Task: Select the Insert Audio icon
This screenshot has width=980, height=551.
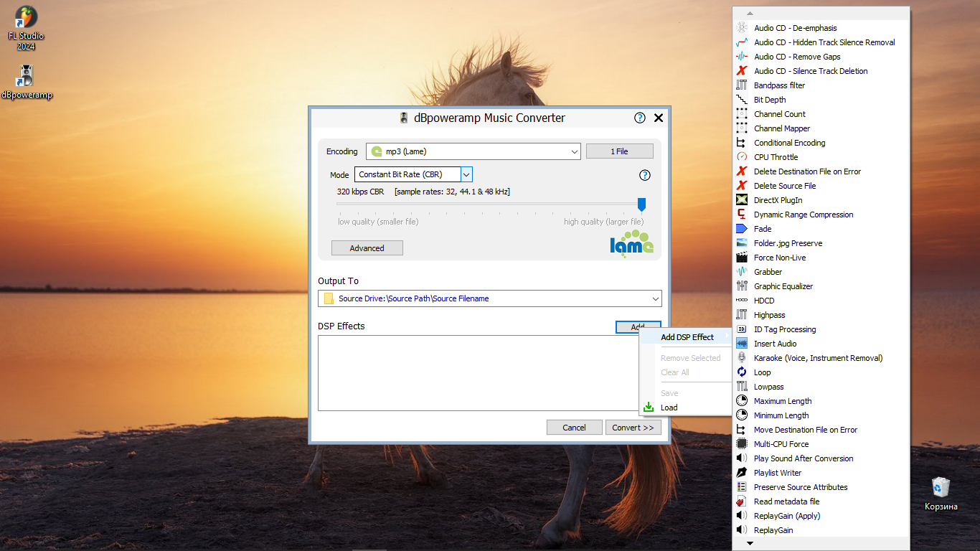Action: [x=742, y=344]
